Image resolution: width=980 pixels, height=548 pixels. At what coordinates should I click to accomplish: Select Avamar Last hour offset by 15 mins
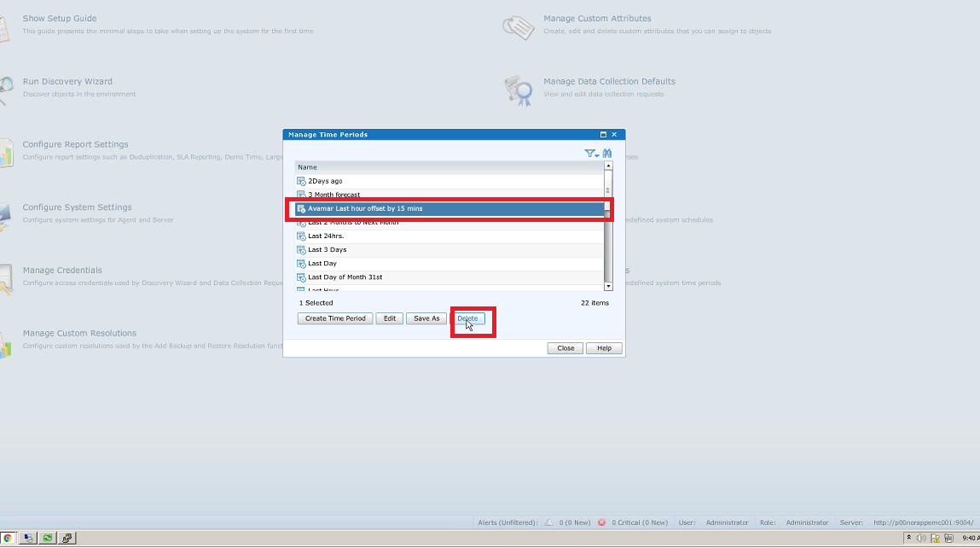(x=449, y=208)
